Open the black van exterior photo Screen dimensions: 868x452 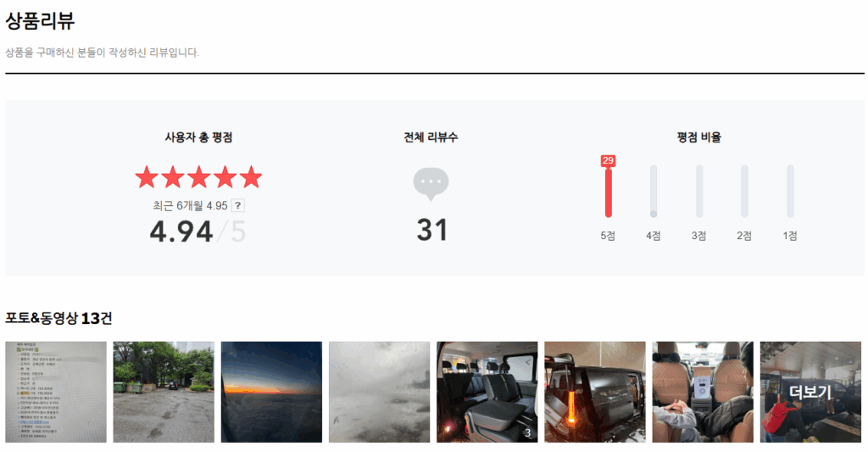click(x=595, y=392)
